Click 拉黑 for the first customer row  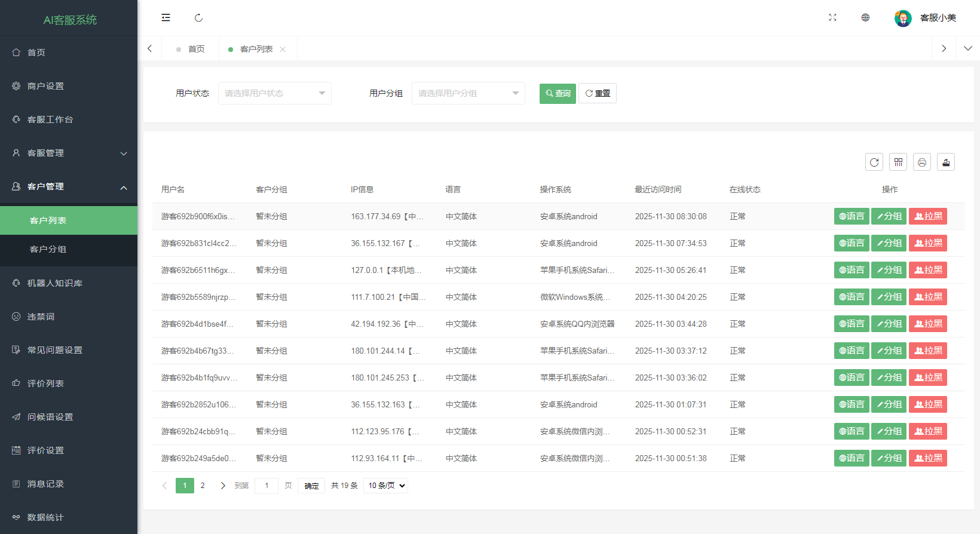(x=927, y=216)
